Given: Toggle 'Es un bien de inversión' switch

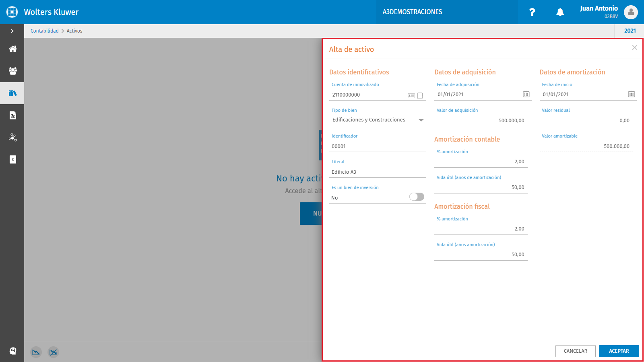Looking at the screenshot, I should coord(417,197).
